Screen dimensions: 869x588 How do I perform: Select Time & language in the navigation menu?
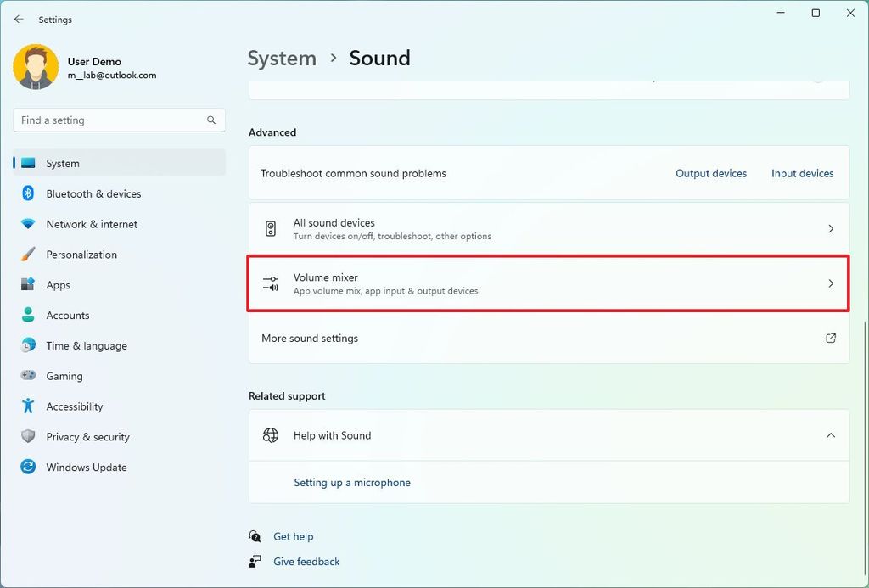[28, 345]
